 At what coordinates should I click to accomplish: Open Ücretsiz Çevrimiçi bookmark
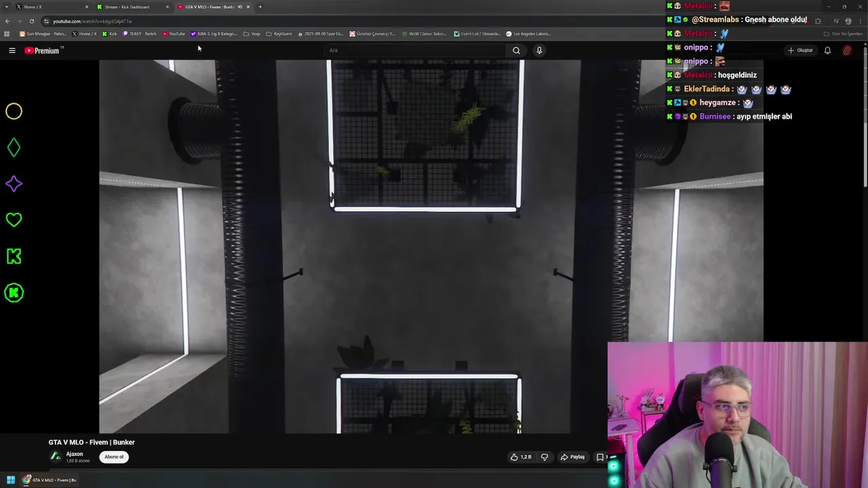372,34
